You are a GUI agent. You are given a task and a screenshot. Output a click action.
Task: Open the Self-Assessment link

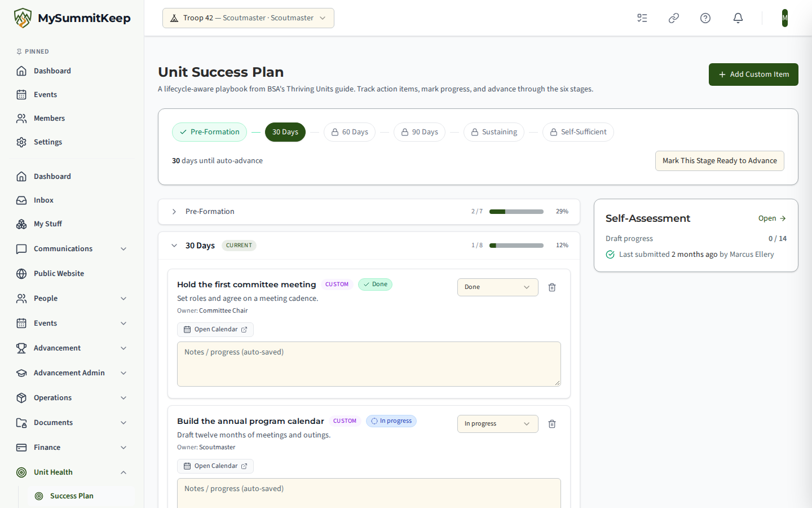point(772,218)
